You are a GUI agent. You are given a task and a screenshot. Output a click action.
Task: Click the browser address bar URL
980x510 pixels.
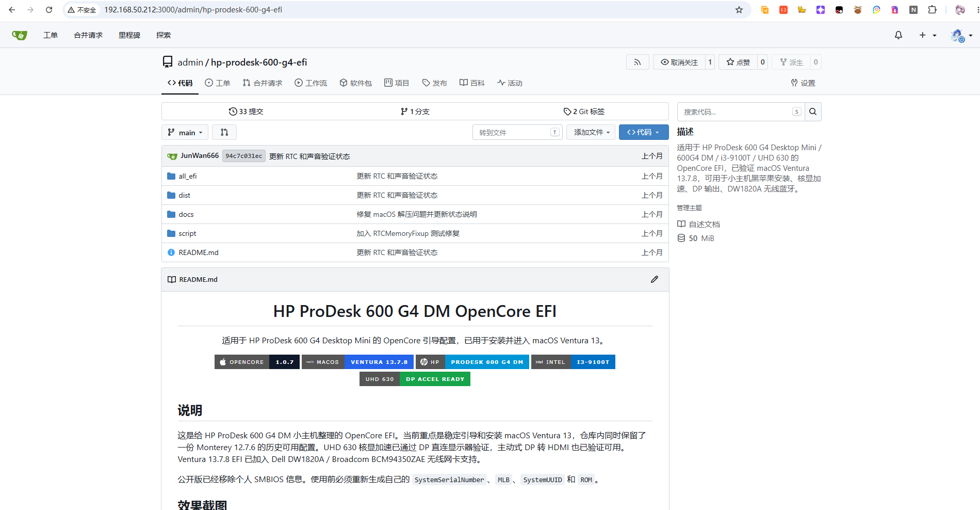[x=193, y=10]
